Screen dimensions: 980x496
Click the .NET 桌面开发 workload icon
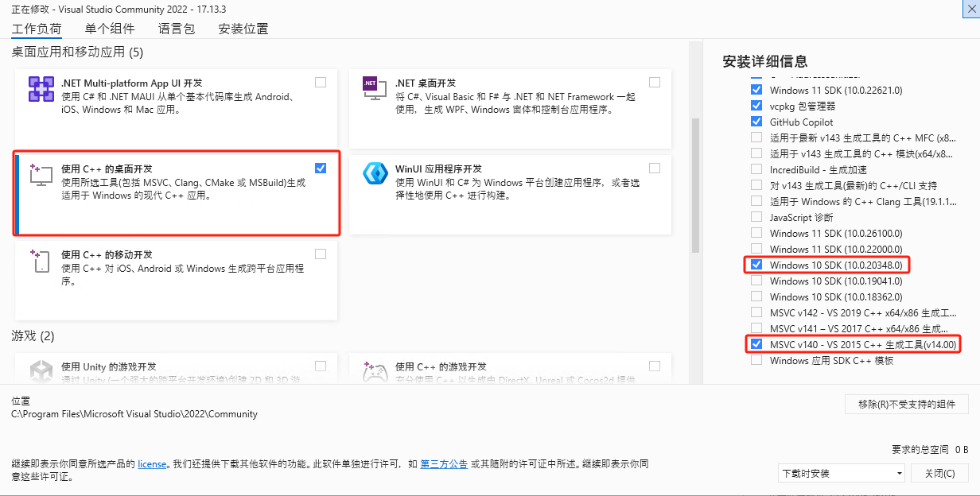[375, 89]
